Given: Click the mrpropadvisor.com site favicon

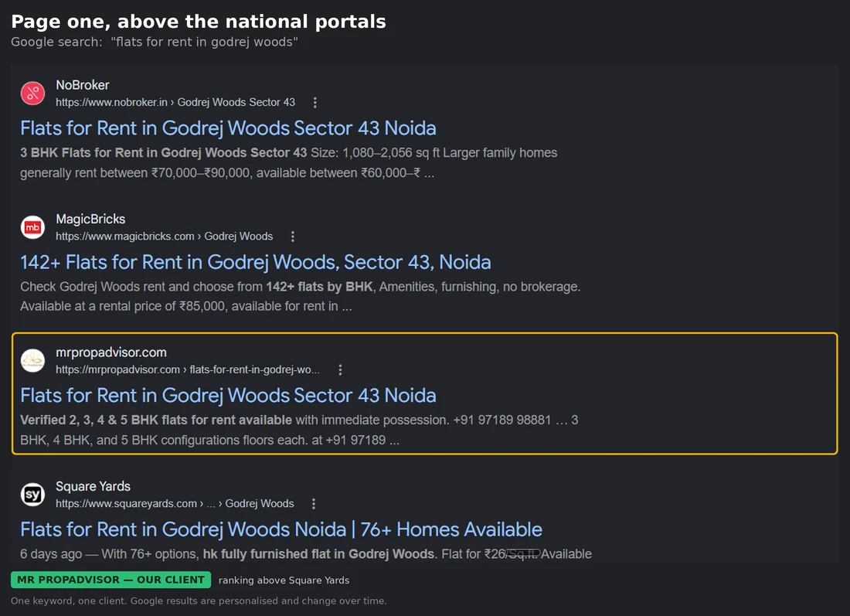Looking at the screenshot, I should pyautogui.click(x=32, y=361).
